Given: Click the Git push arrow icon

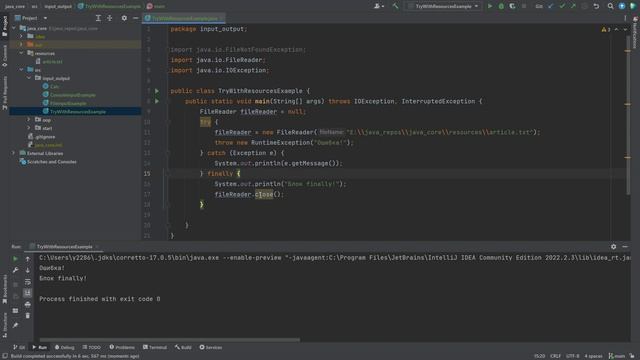Looking at the screenshot, I should [573, 6].
